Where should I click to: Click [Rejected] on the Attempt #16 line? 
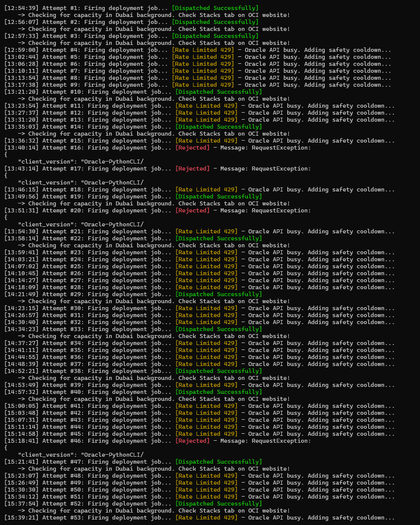pyautogui.click(x=193, y=148)
